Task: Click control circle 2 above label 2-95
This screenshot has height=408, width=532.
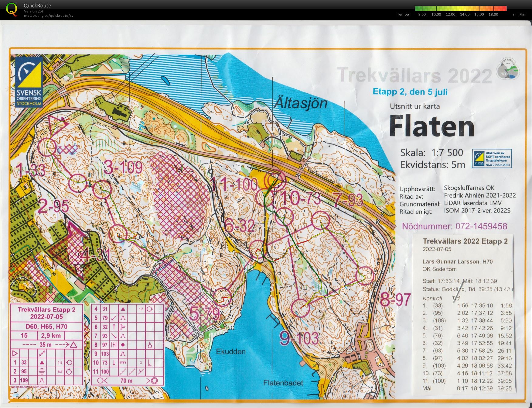Action: coord(78,183)
